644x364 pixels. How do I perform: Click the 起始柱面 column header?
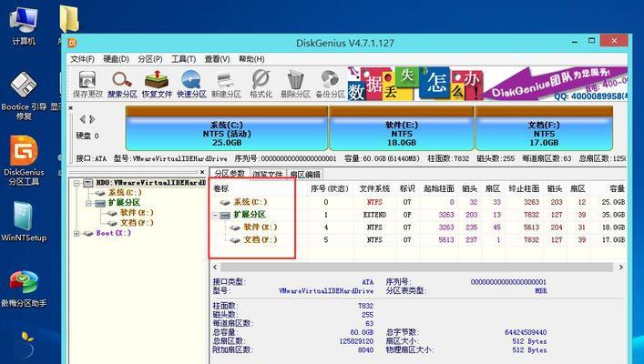(x=439, y=188)
